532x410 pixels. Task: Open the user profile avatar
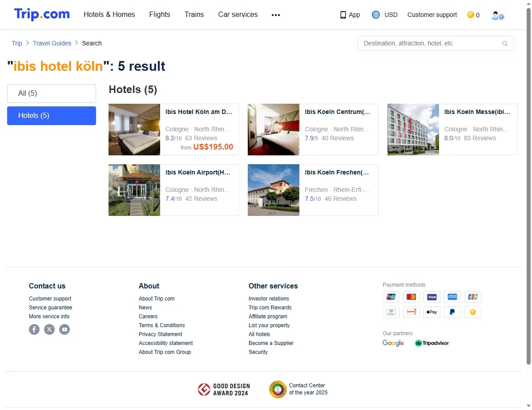(497, 15)
